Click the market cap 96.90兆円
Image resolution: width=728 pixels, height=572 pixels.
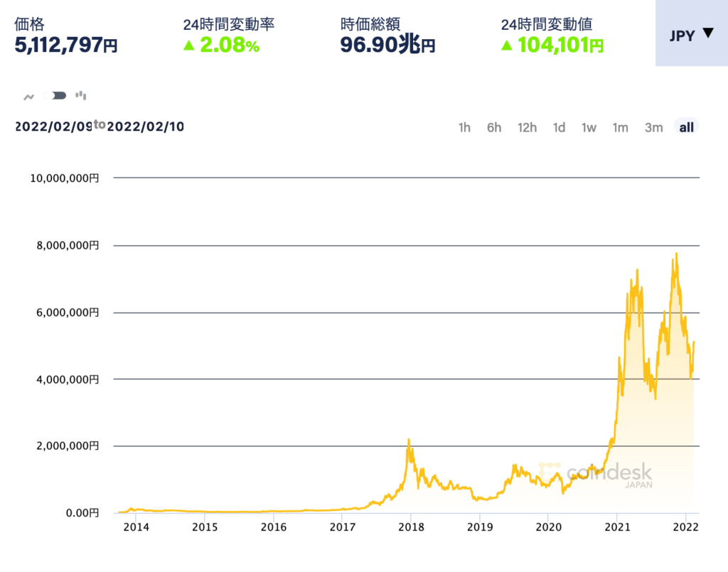387,45
